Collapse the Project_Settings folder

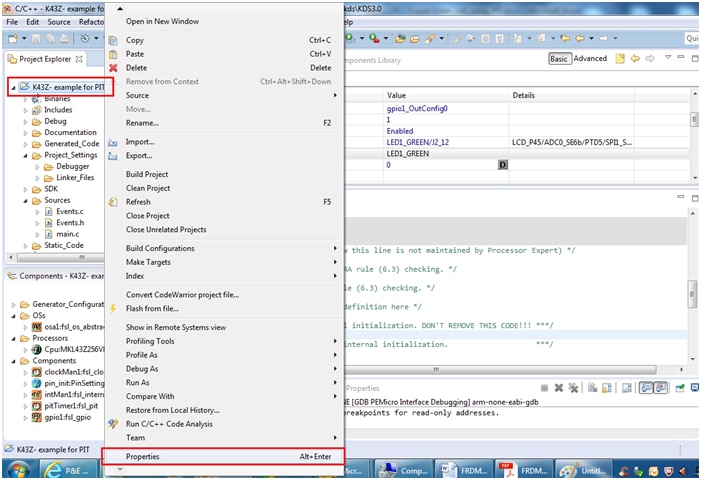(26, 155)
